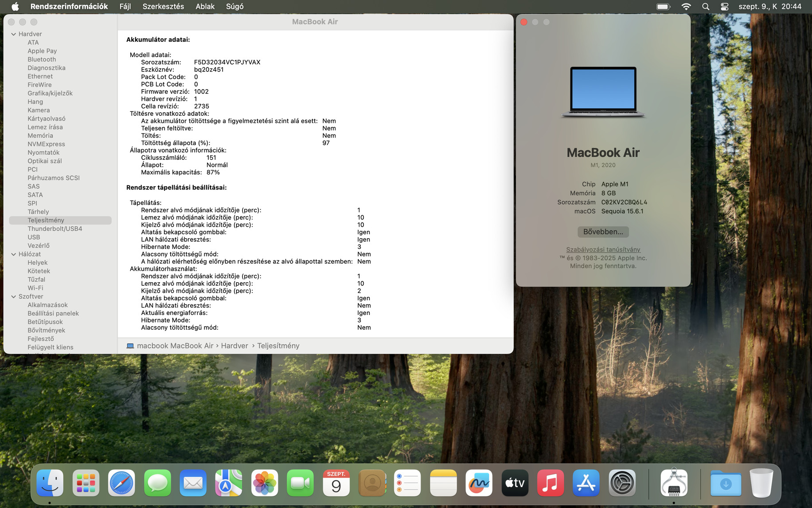Click battery serial number F5D32034VC1PJYVAX
Image resolution: width=812 pixels, height=508 pixels.
[227, 62]
